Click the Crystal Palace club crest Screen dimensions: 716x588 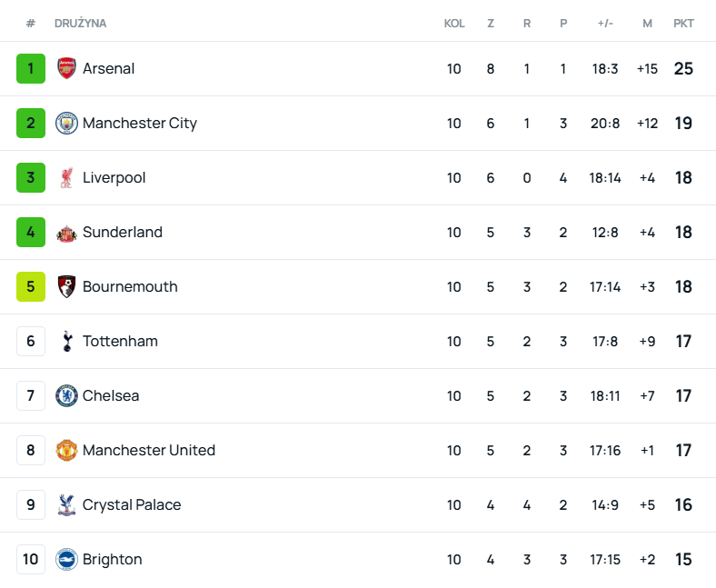click(x=66, y=504)
